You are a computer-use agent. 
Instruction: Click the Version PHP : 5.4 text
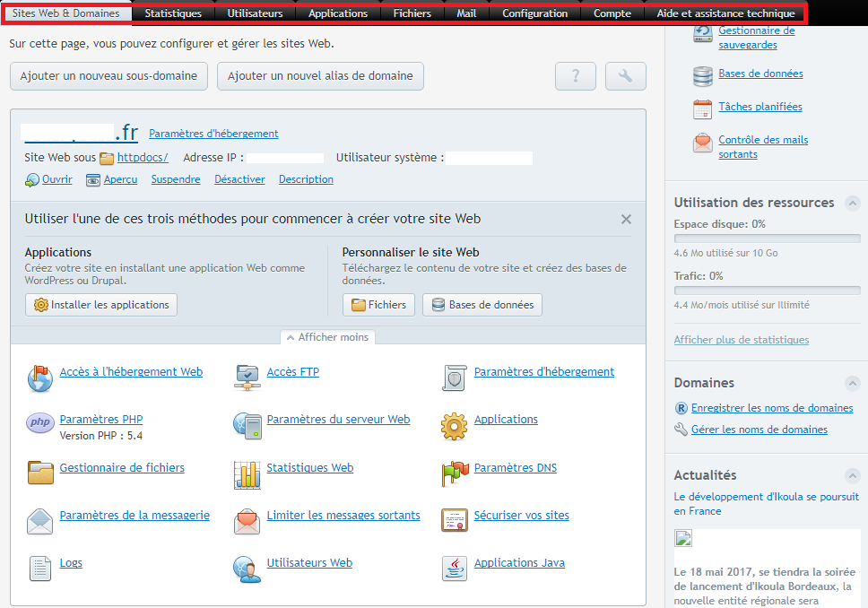point(101,436)
